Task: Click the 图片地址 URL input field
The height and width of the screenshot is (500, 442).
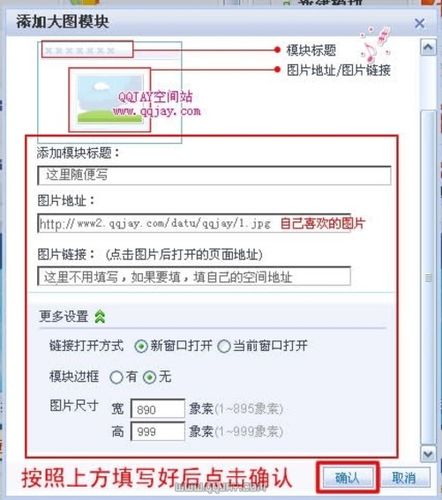Action: coord(194,223)
